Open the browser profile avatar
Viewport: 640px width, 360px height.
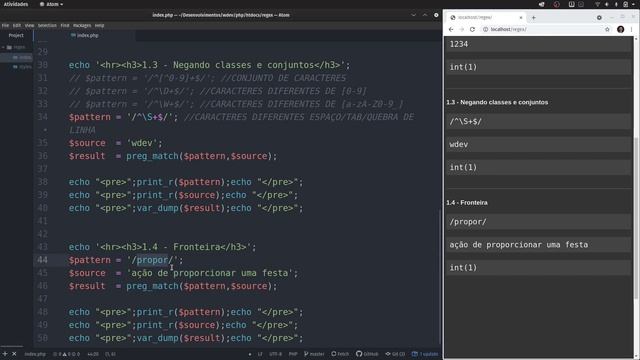click(x=621, y=29)
